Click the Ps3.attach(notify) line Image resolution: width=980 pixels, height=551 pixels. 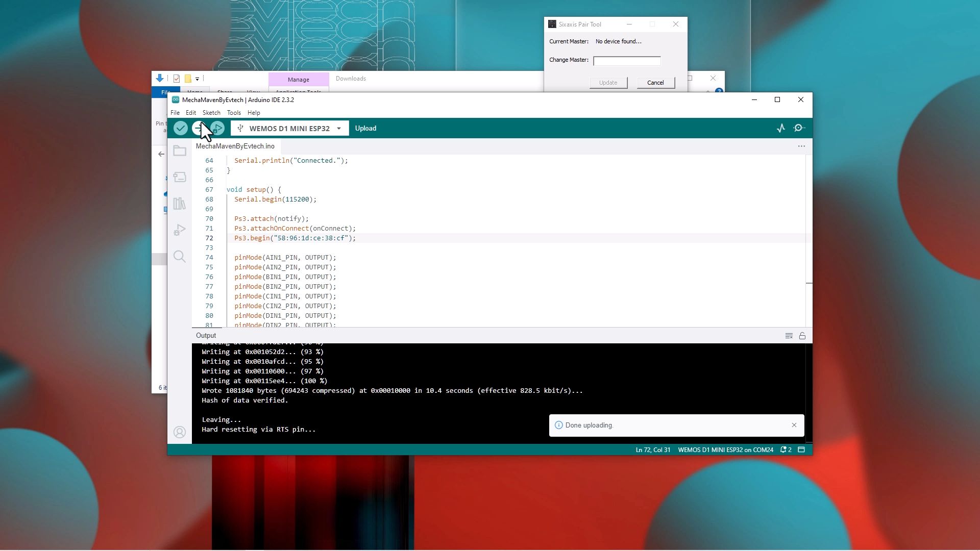tap(272, 219)
